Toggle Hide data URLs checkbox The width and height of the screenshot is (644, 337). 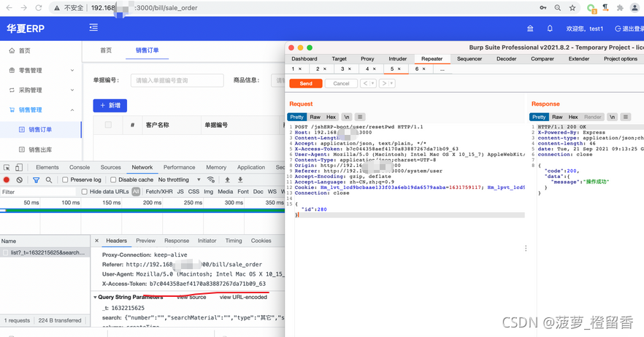(84, 192)
